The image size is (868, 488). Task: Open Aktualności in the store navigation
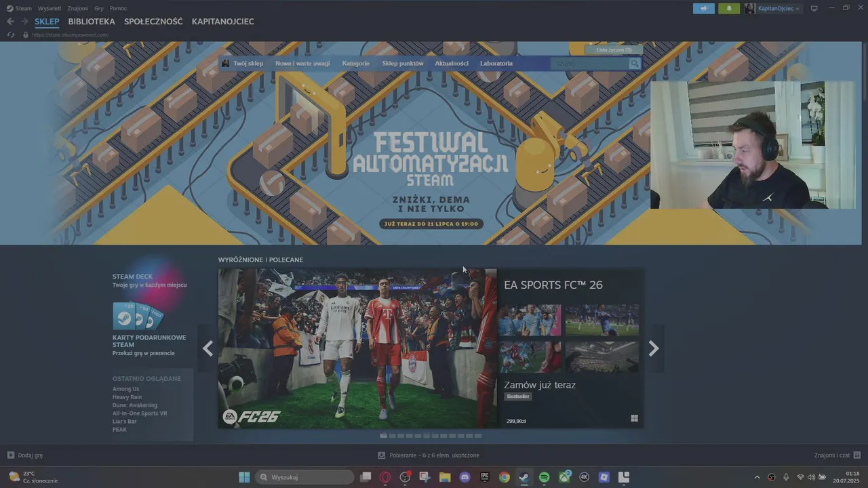(452, 64)
